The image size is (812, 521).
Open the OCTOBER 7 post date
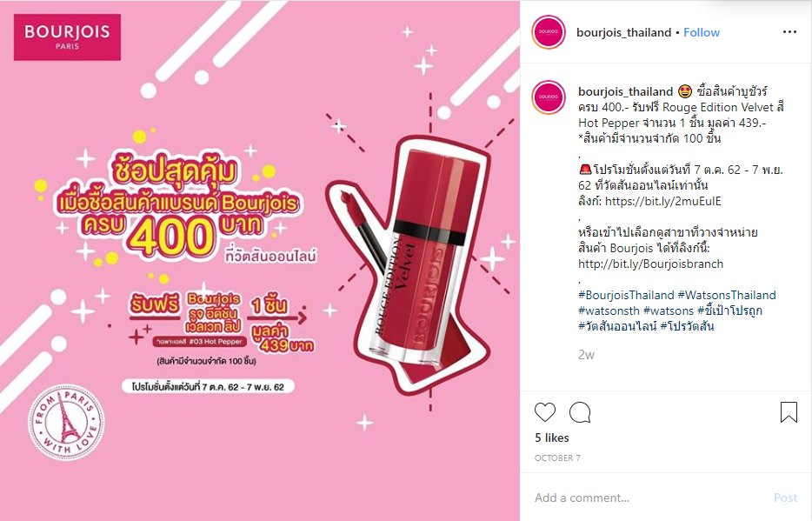(x=557, y=458)
